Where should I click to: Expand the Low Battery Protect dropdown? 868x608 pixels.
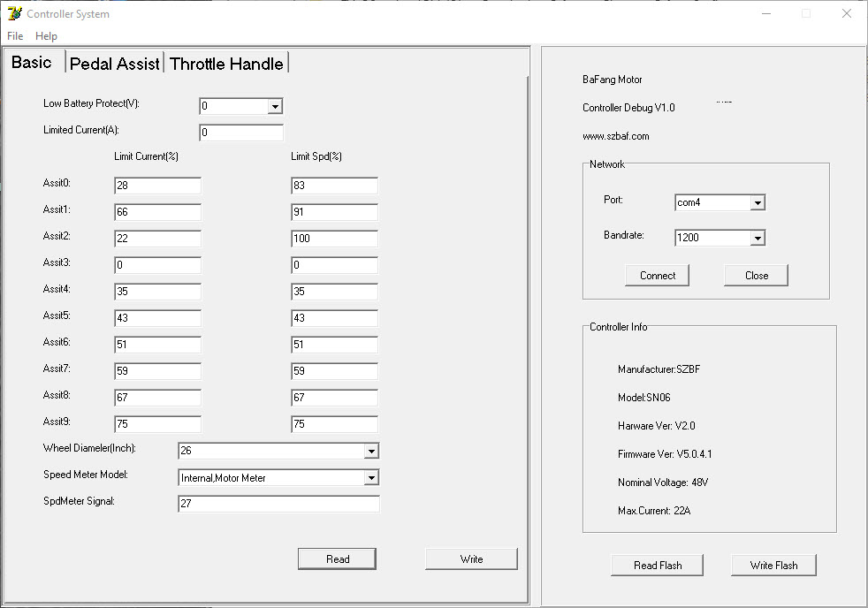(275, 106)
